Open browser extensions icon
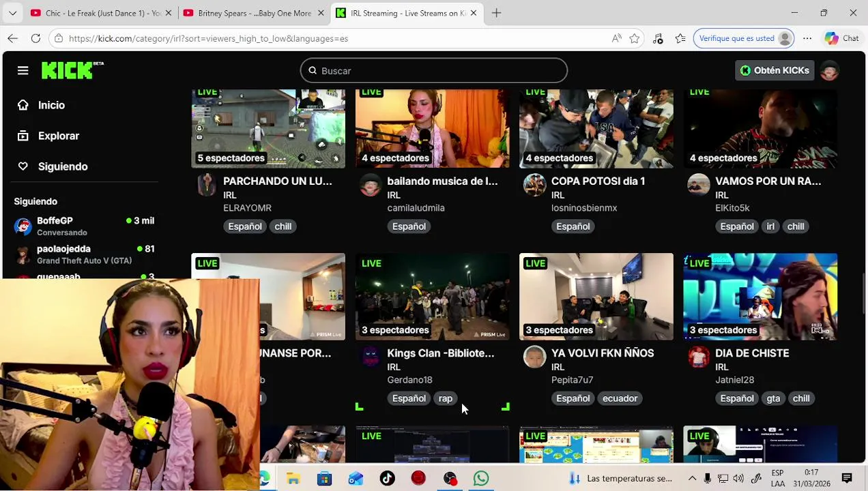 tap(658, 38)
